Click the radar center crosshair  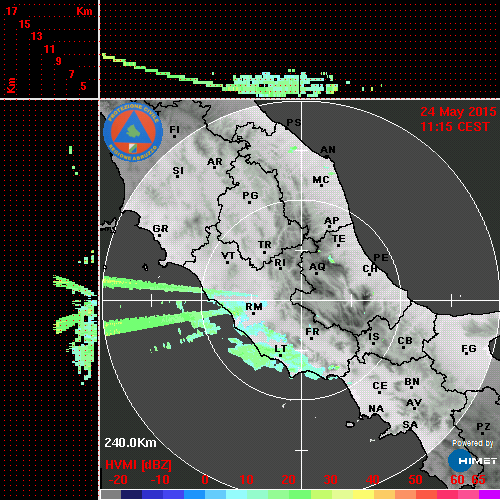[x=302, y=300]
